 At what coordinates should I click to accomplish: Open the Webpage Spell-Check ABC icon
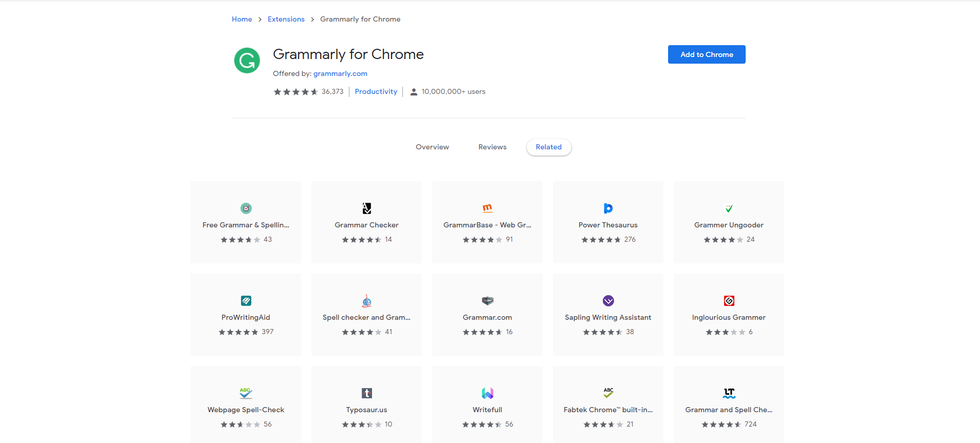tap(246, 393)
